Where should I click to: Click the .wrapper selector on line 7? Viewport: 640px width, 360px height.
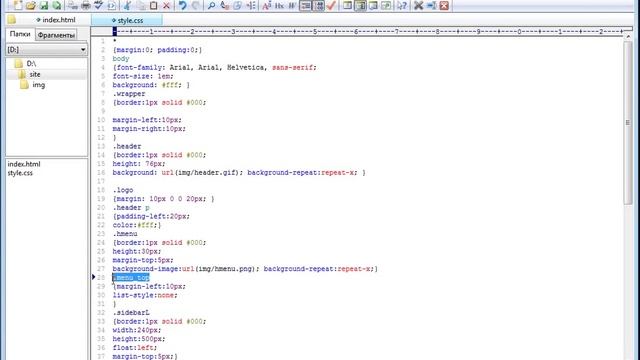pyautogui.click(x=129, y=93)
